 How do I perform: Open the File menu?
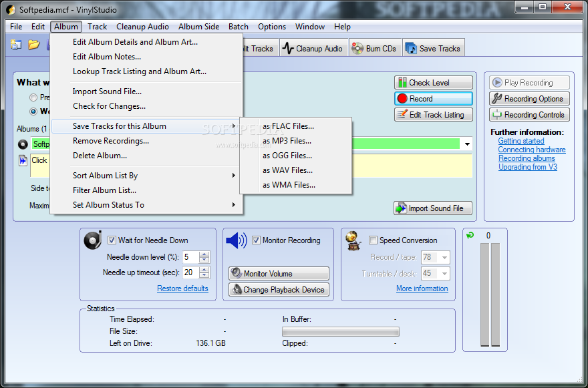16,27
